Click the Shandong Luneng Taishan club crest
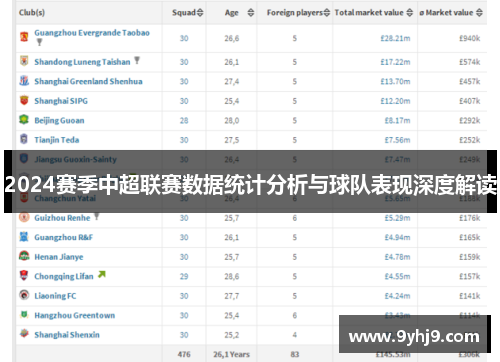The image size is (500, 362). [24, 61]
